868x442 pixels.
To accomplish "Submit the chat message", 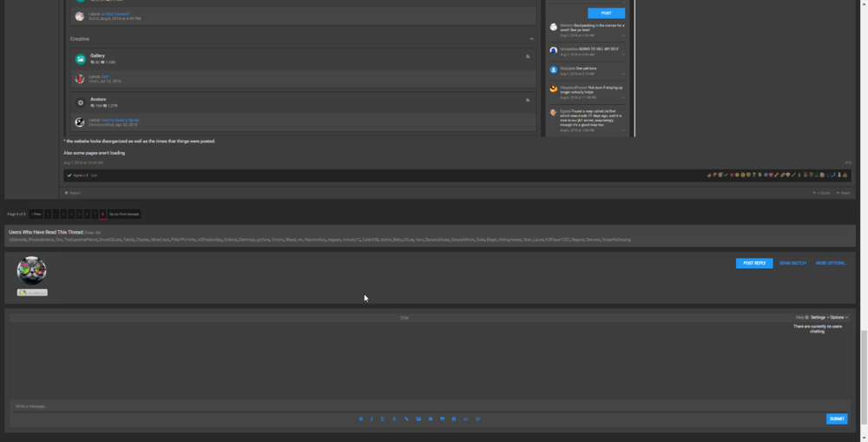I will pos(837,419).
